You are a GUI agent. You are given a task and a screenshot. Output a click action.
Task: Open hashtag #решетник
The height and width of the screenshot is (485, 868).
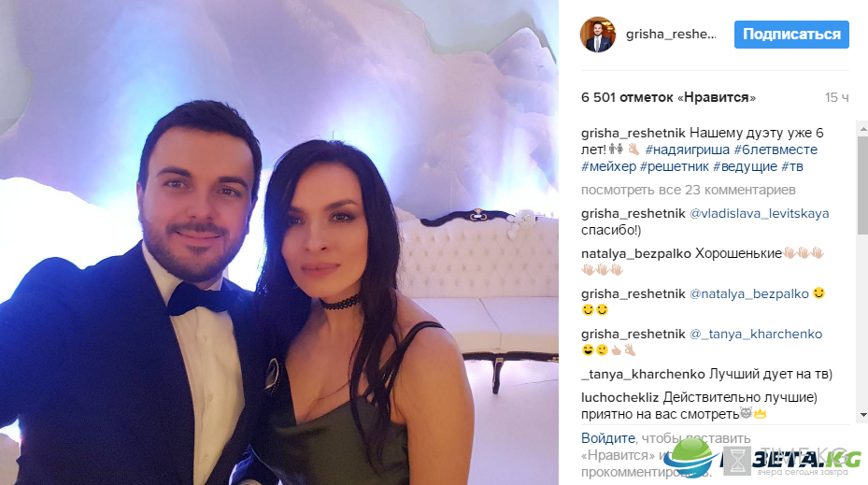675,166
